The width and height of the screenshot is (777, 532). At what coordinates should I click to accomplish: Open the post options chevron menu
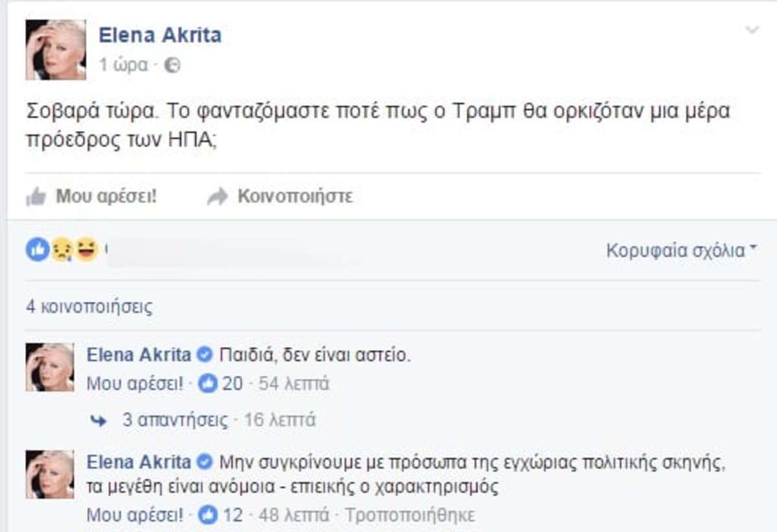point(752,30)
